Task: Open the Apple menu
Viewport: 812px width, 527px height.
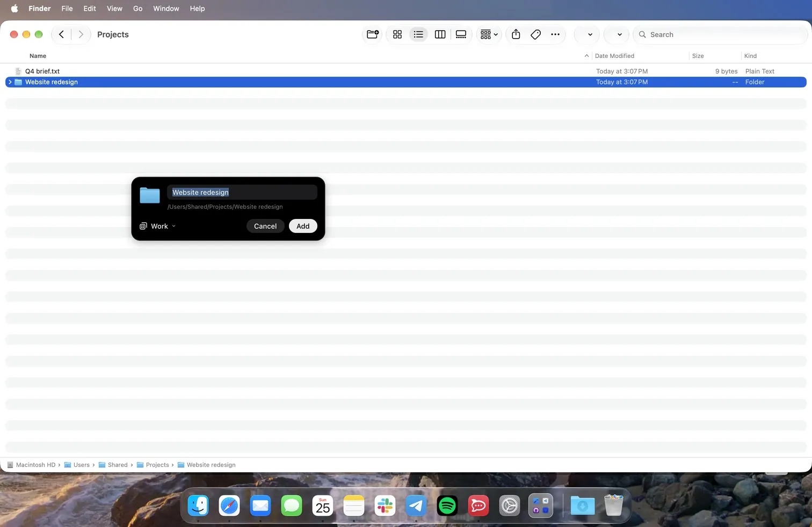Action: pos(15,9)
